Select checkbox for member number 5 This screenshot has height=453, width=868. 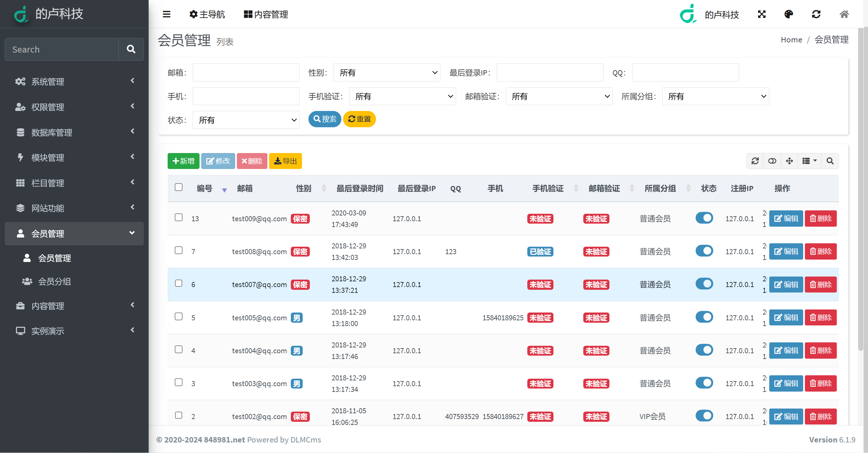pos(178,317)
